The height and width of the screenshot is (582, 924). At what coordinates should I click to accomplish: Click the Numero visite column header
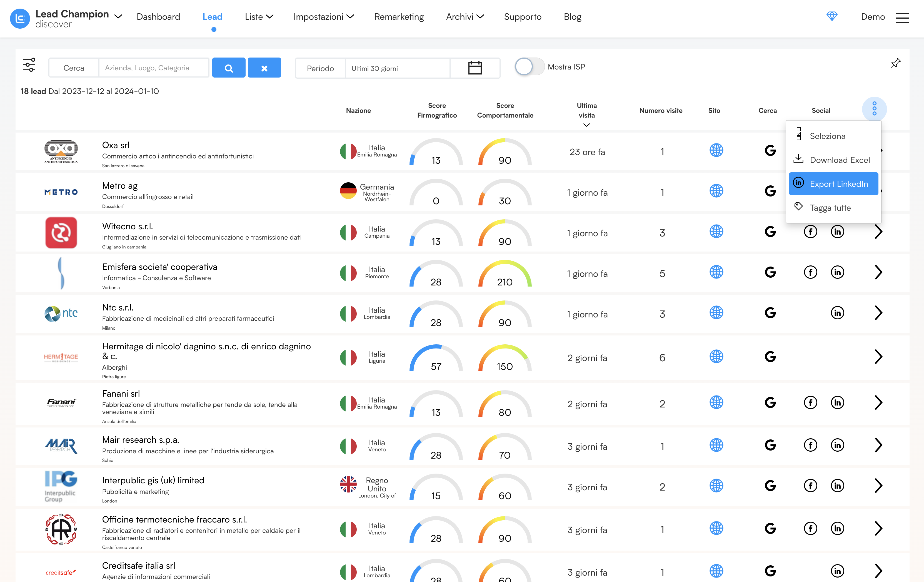(661, 111)
